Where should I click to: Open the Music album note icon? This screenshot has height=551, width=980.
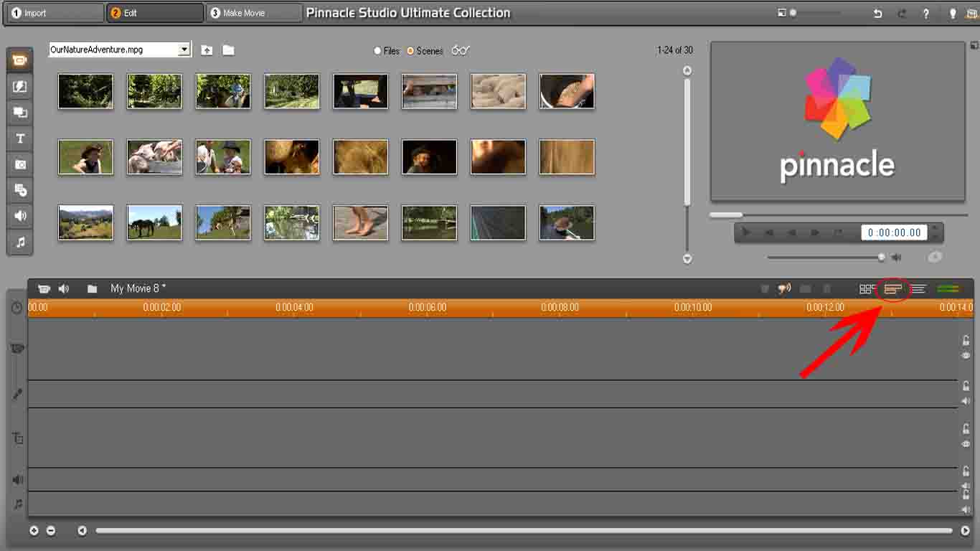[20, 242]
